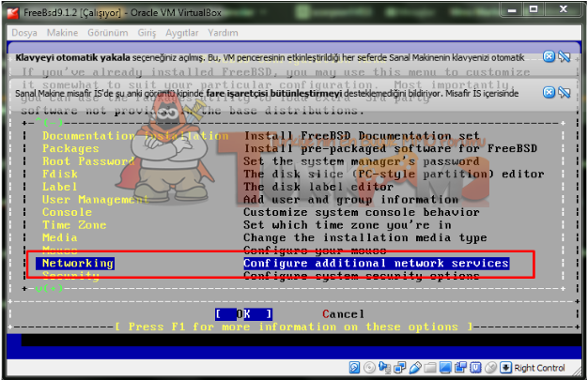Open the Yardım menu
This screenshot has width=588, height=380.
[223, 33]
